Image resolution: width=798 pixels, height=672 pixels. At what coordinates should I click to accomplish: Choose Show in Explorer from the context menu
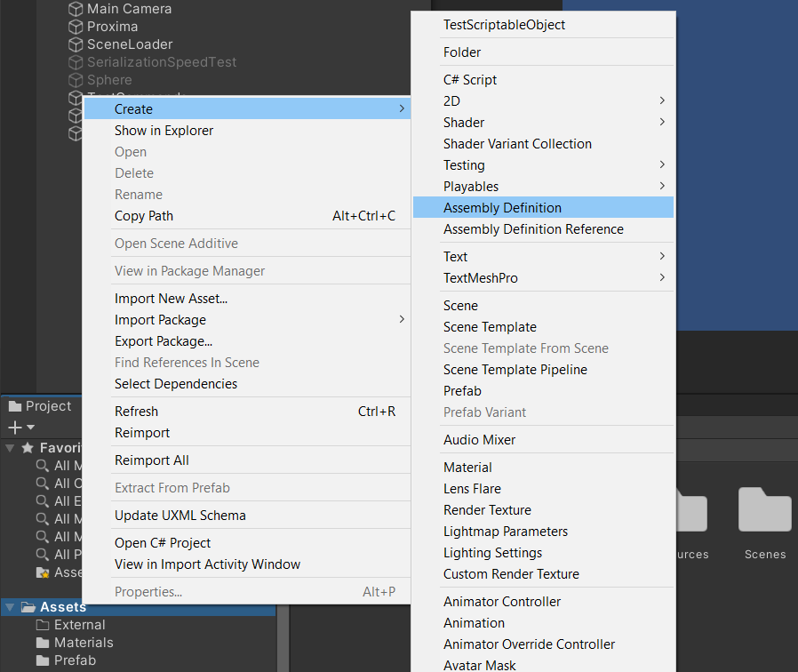point(164,130)
